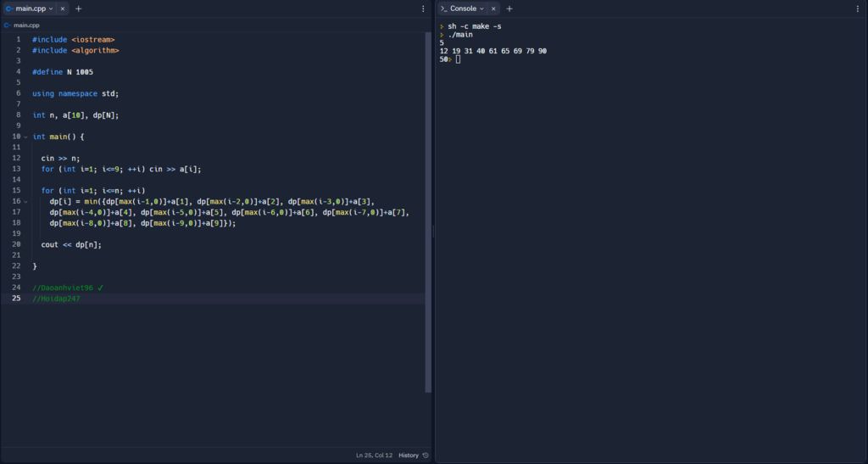Expand the Console tab dropdown chevron
Image resolution: width=868 pixels, height=464 pixels.
(x=482, y=8)
